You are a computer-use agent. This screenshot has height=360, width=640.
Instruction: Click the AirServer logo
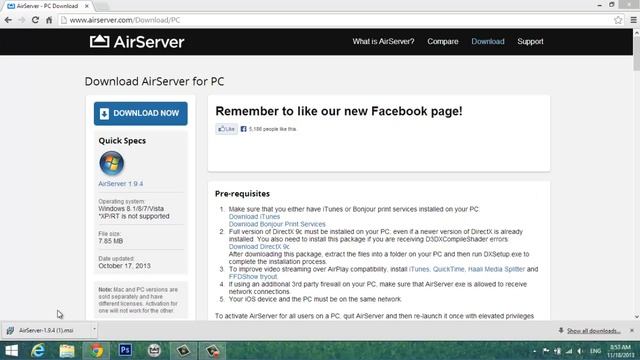[x=137, y=42]
